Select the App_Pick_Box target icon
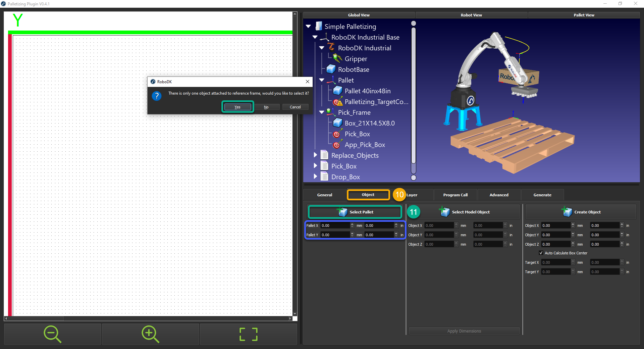 pos(337,145)
